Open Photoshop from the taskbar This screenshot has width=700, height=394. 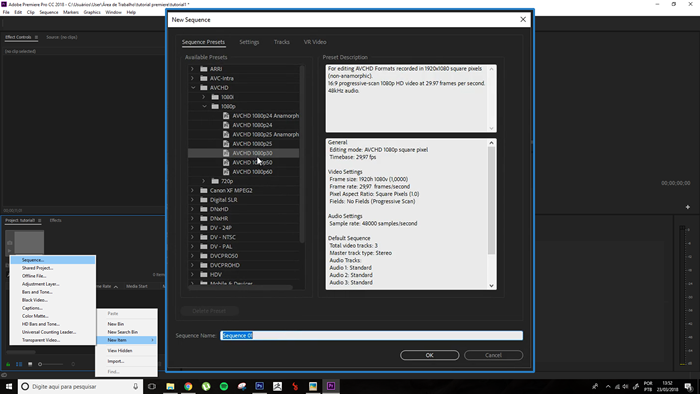(259, 386)
